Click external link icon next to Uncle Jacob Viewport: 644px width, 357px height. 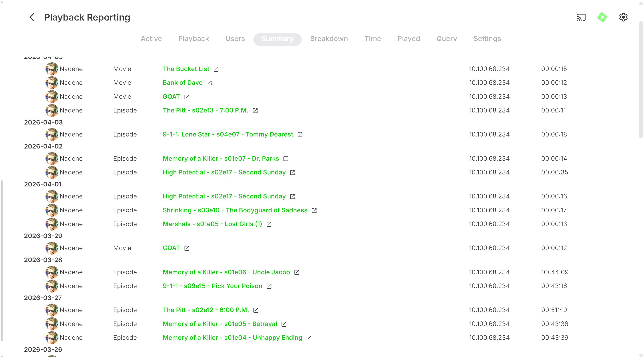pyautogui.click(x=297, y=272)
